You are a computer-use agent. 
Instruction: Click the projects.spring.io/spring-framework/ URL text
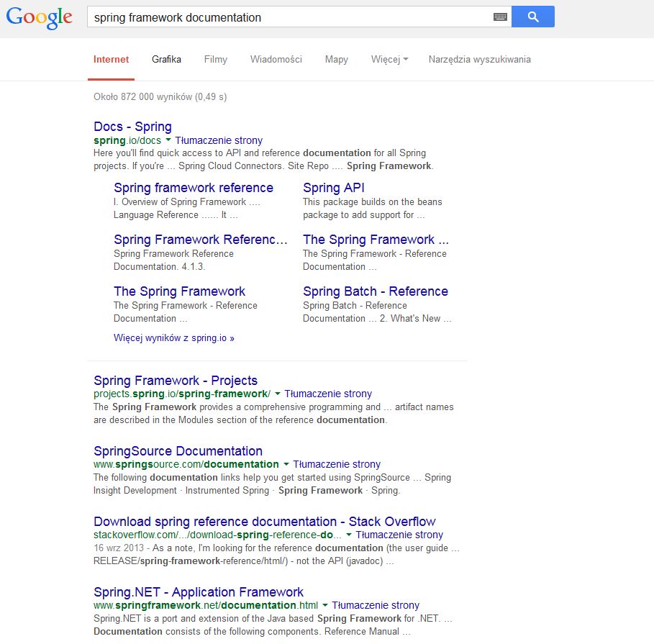pos(182,394)
